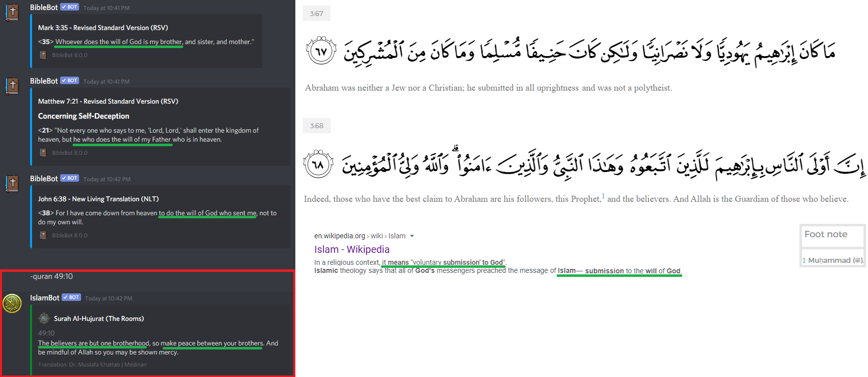Click the BOT badge on the Matthew 7:21 BibleBot message
Screen dimensions: 868x377
click(70, 81)
